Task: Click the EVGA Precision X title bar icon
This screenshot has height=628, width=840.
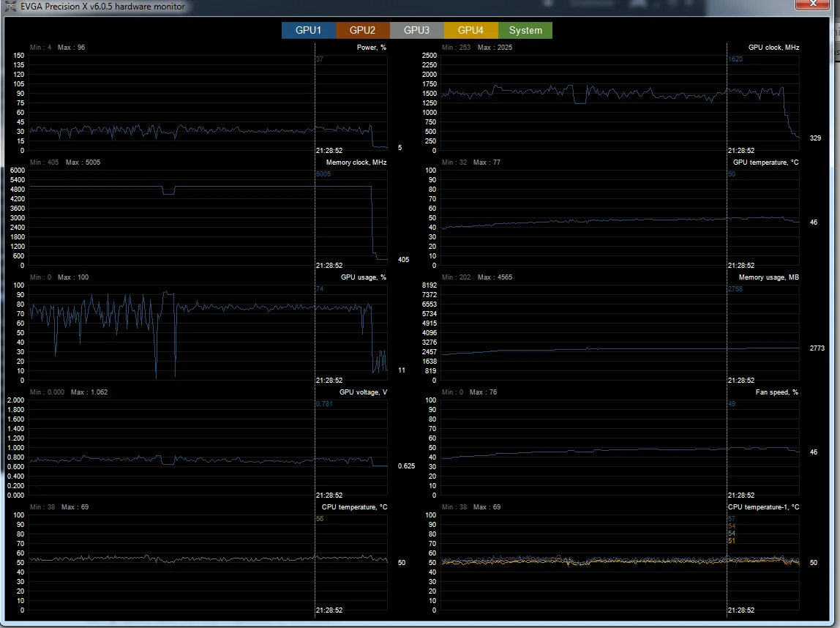Action: [x=10, y=7]
